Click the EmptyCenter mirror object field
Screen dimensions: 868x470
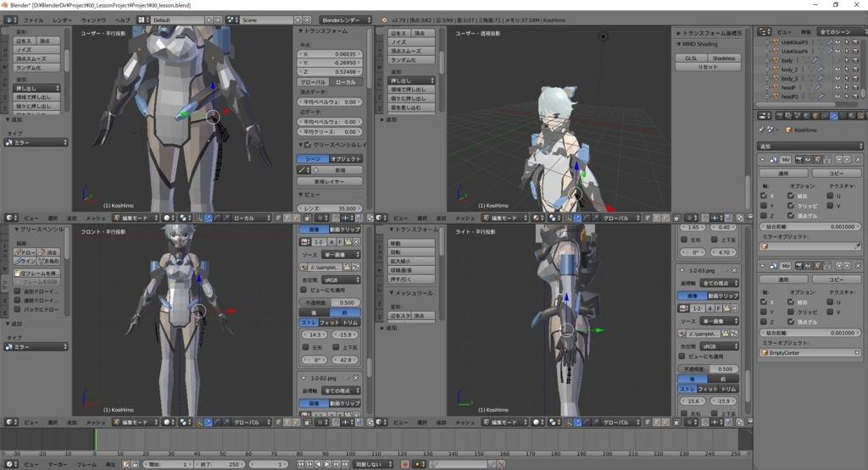810,353
